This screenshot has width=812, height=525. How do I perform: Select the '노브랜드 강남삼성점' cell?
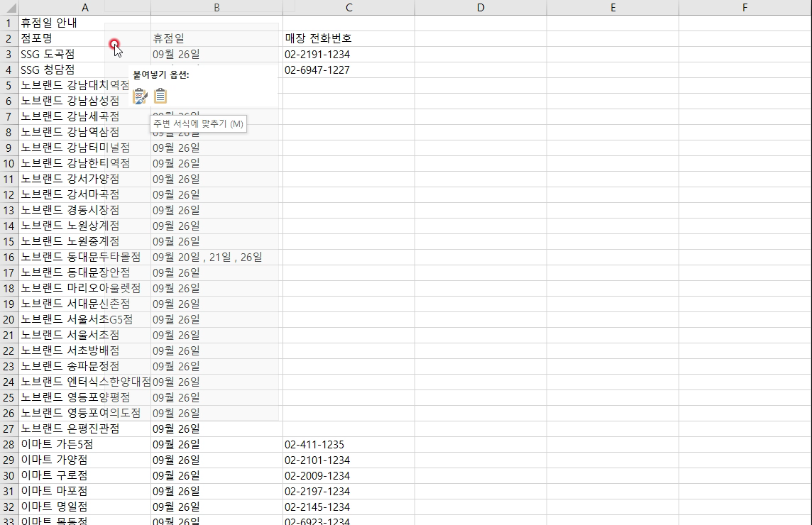85,101
